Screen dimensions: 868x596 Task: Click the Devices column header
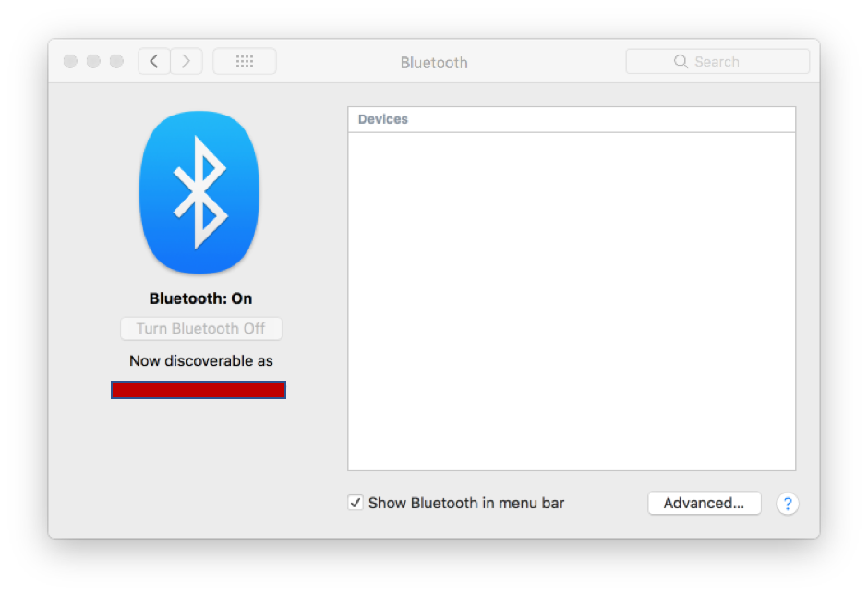coord(572,119)
